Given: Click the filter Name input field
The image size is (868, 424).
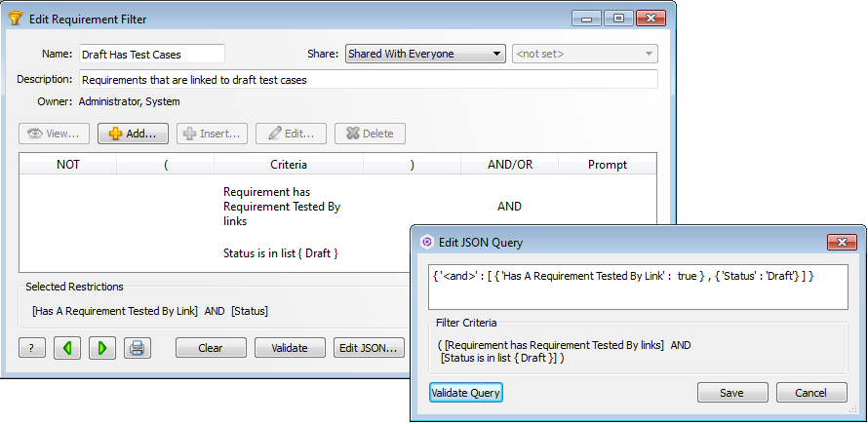Looking at the screenshot, I should tap(151, 55).
